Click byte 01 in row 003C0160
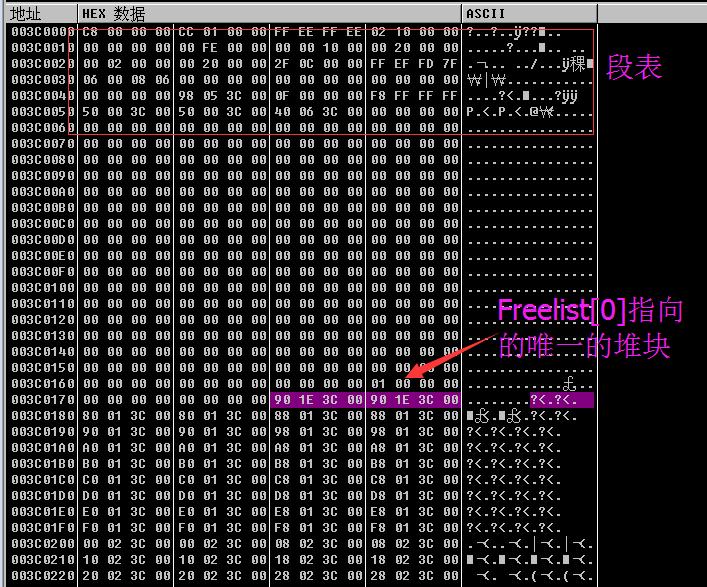The height and width of the screenshot is (587, 707). point(378,384)
